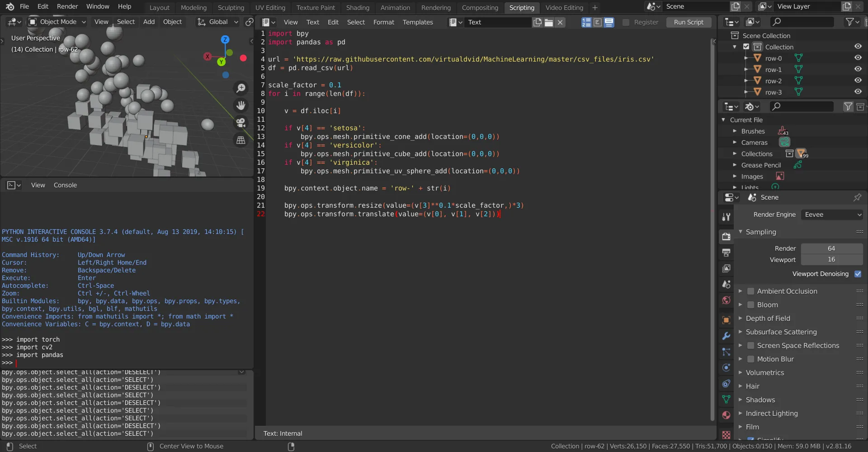Viewport: 868px width, 452px height.
Task: Click the zoom magnifier icon in viewport
Action: point(241,88)
